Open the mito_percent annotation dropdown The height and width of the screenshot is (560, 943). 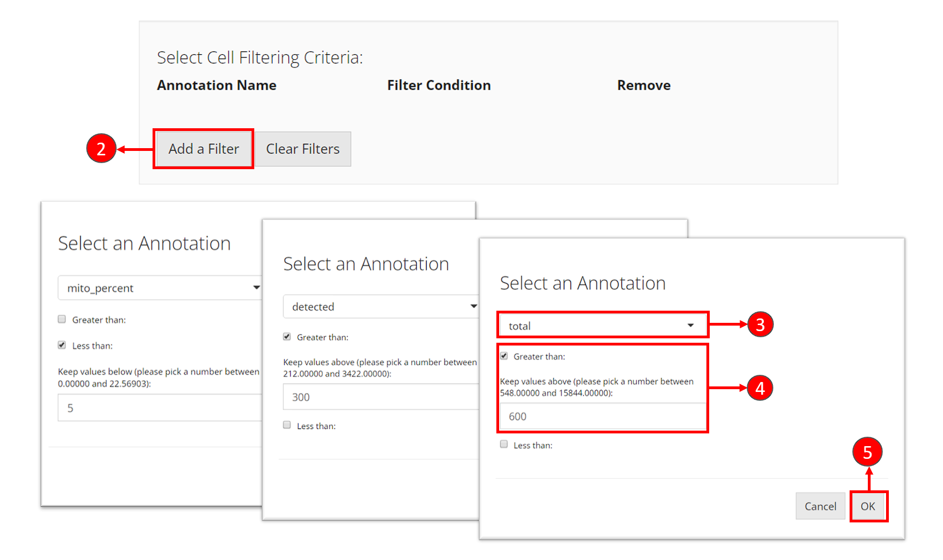click(159, 288)
